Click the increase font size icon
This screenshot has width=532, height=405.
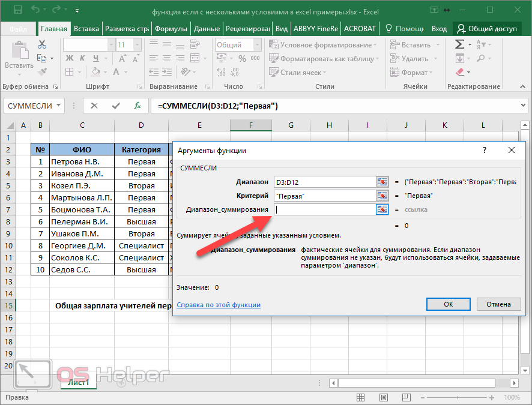tap(122, 58)
